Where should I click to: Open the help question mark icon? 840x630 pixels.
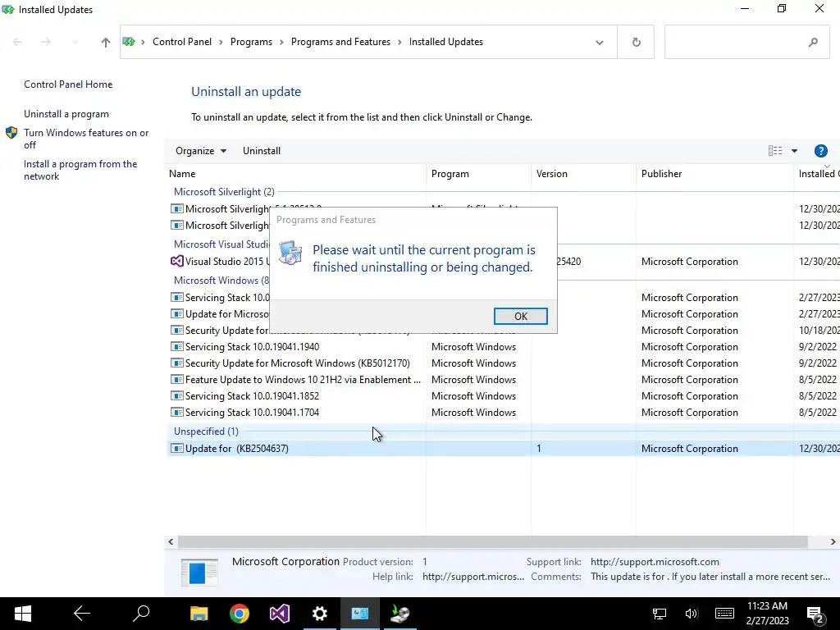click(x=820, y=151)
